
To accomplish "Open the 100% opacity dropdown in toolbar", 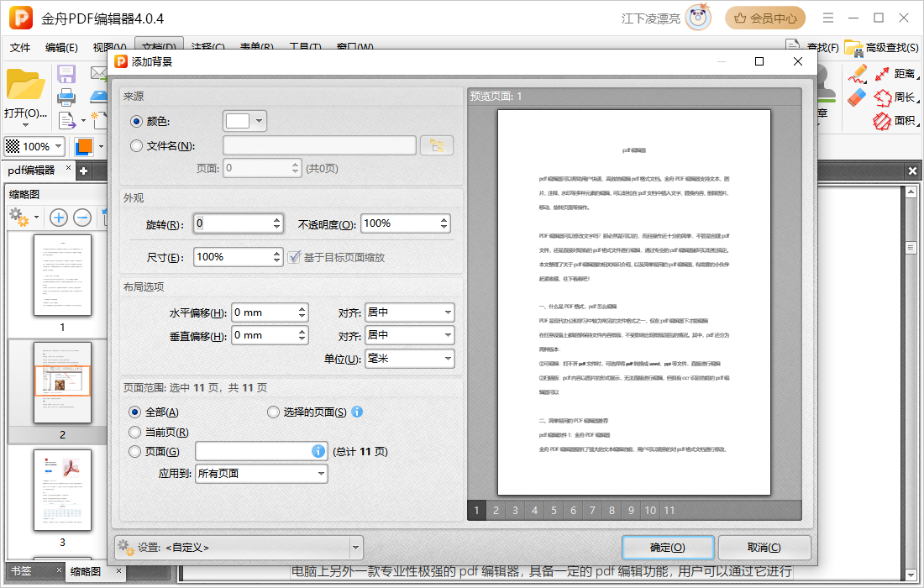I will (x=58, y=145).
